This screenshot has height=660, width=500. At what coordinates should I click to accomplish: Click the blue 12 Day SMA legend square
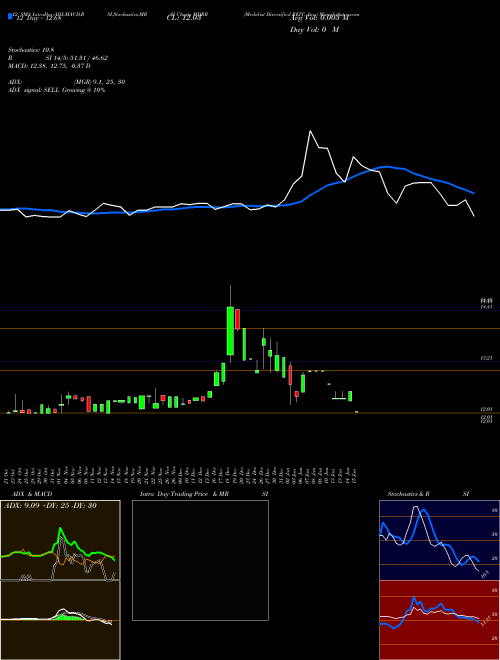tap(11, 16)
